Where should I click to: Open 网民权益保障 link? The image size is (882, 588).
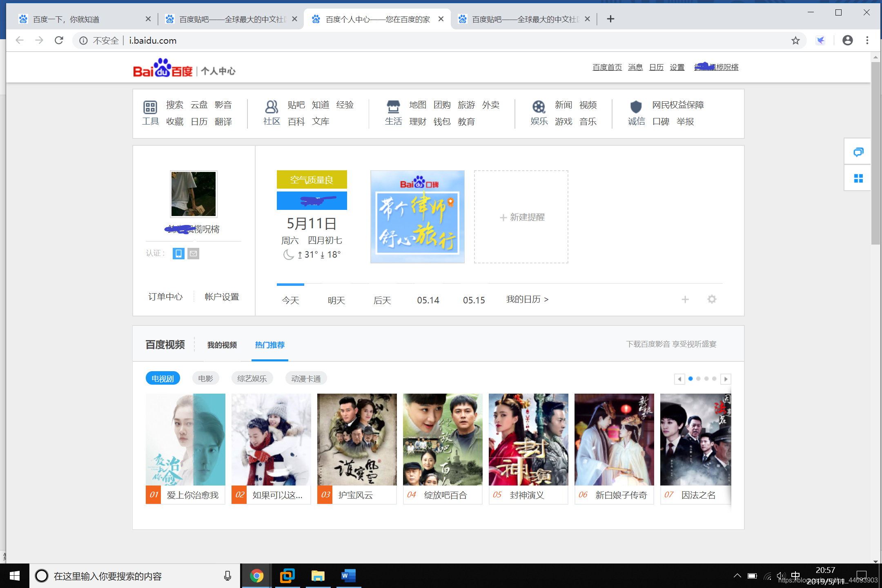click(678, 105)
